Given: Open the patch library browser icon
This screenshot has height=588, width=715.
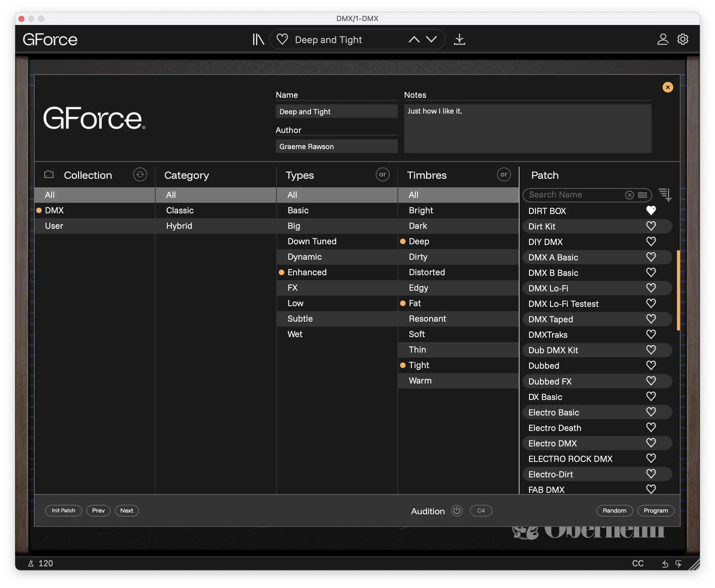Looking at the screenshot, I should point(258,39).
